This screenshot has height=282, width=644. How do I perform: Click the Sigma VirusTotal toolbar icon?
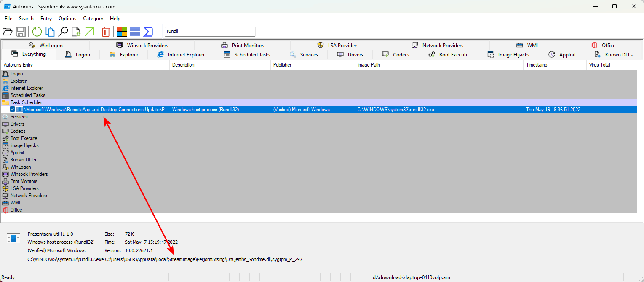point(148,32)
